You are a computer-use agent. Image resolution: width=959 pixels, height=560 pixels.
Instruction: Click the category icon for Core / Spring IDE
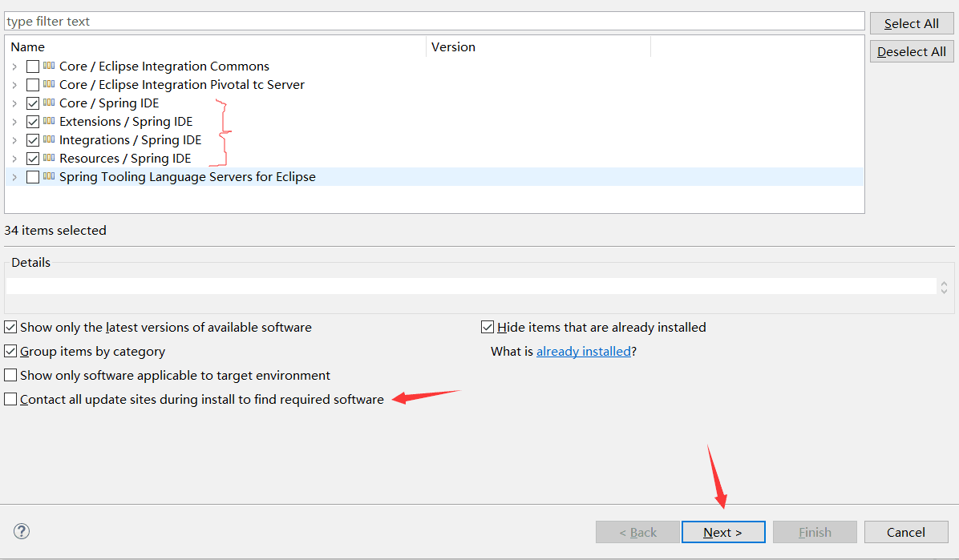tap(49, 102)
